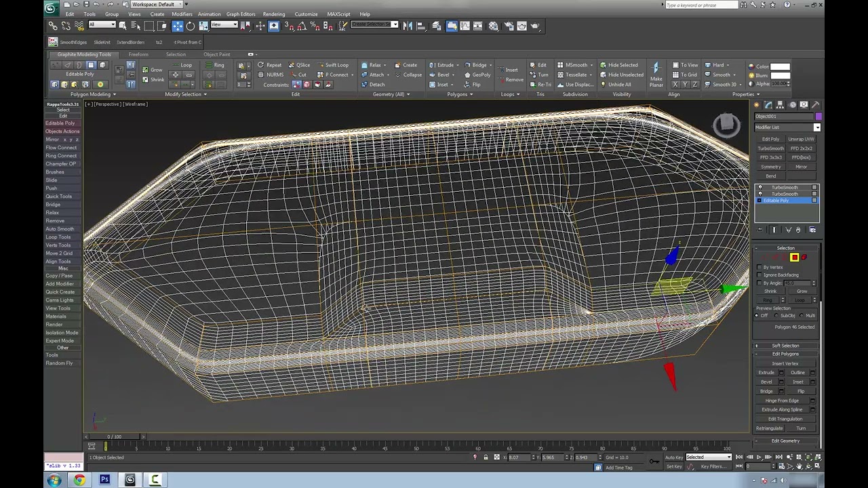Click the Bind to Space Warp icon
Image resolution: width=868 pixels, height=488 pixels.
[x=79, y=26]
